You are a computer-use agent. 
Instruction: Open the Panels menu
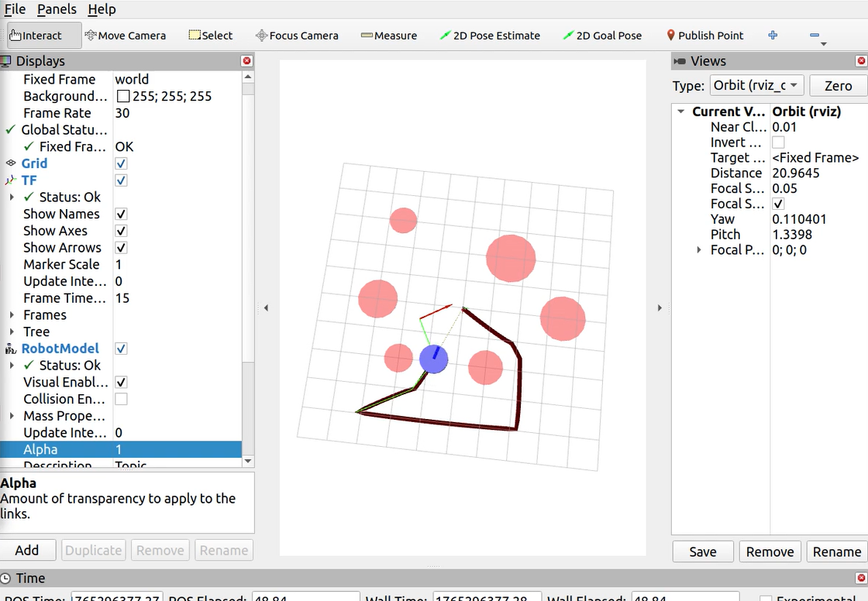point(57,9)
